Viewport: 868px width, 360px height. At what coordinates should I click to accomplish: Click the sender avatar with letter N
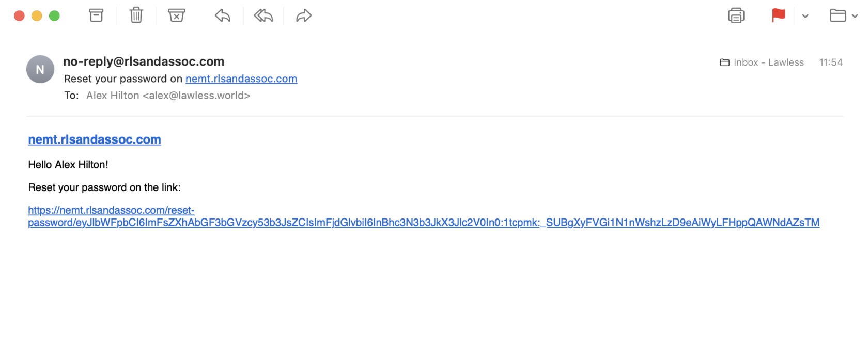(x=40, y=69)
